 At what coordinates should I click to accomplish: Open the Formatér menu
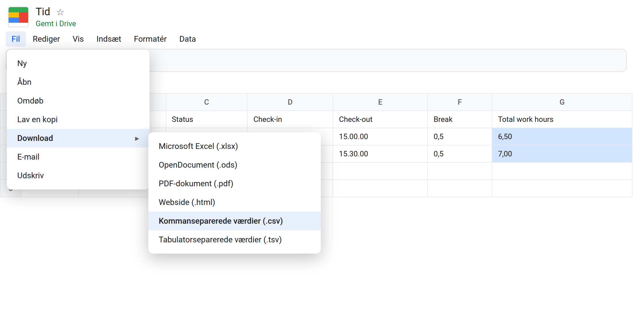150,39
